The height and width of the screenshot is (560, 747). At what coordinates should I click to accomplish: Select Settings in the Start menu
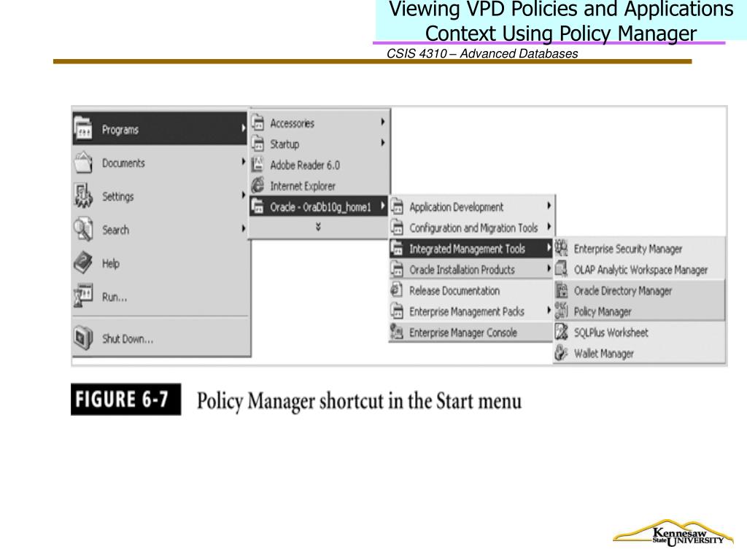click(160, 196)
